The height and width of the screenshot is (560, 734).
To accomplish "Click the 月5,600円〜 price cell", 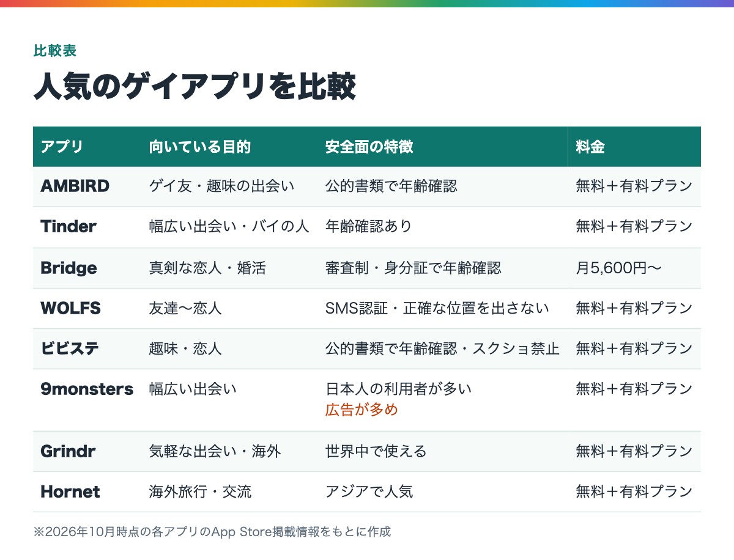I will click(x=634, y=268).
